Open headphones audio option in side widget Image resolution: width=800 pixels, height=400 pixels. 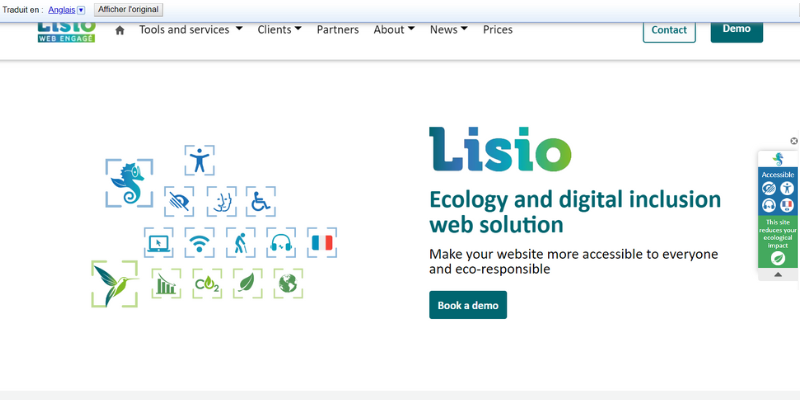[769, 206]
